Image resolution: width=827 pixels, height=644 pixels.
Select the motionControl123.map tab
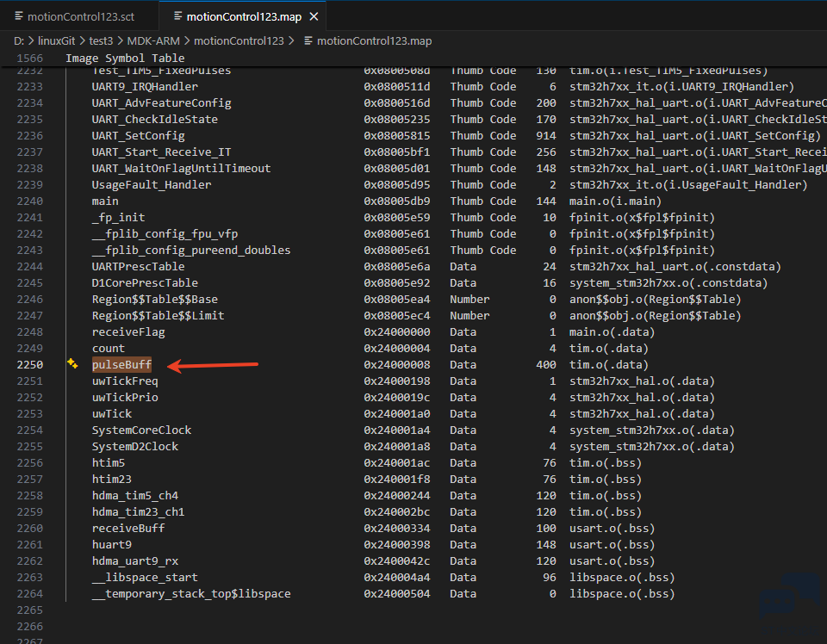coord(246,16)
